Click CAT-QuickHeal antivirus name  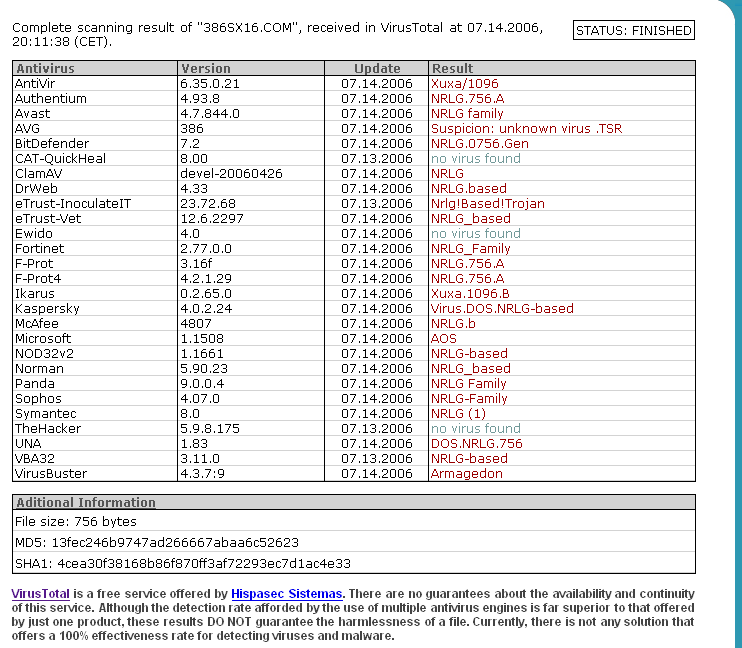(61, 159)
